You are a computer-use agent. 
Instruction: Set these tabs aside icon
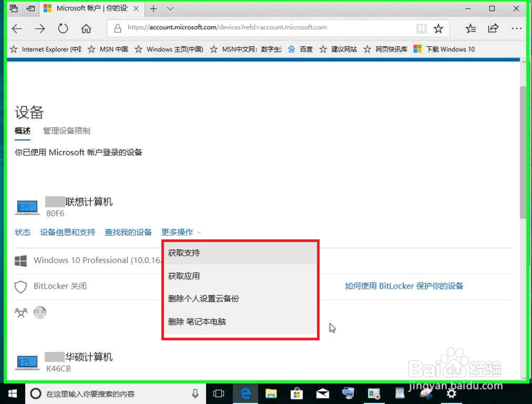click(30, 8)
